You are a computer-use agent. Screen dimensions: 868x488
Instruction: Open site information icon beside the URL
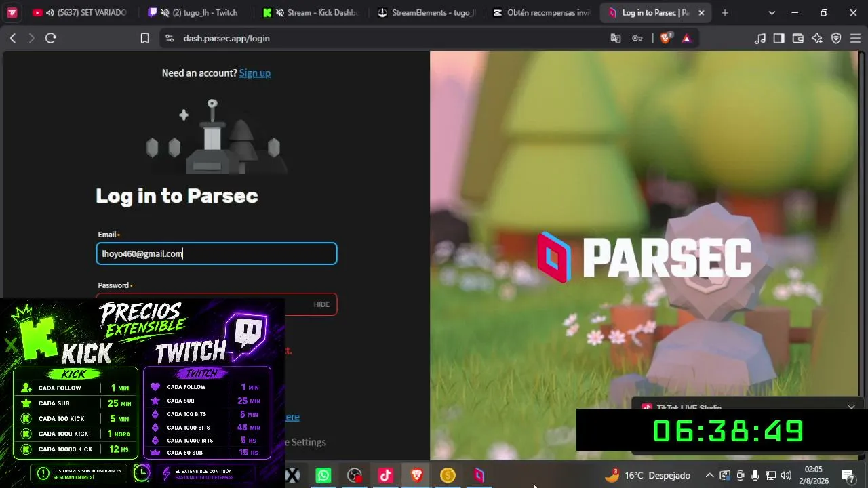point(169,39)
